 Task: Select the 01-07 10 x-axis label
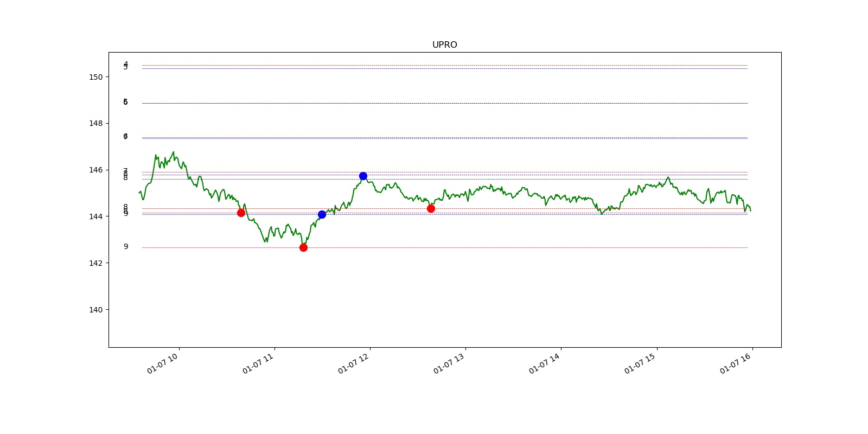click(163, 363)
